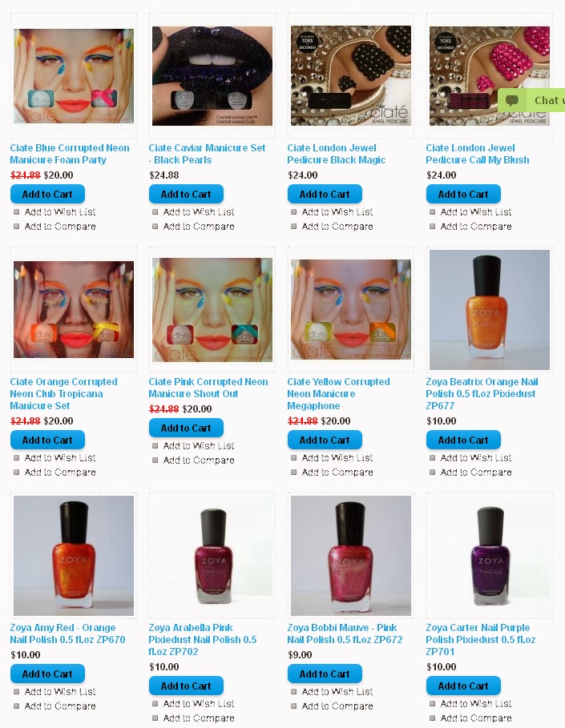Tick Add to Compare for Zoya Amy Red-Orange

(17, 706)
